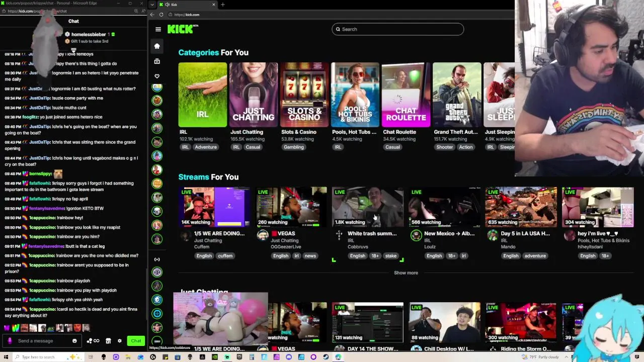Image resolution: width=644 pixels, height=362 pixels.
Task: Click the news tag on VEGAS stream
Action: [x=310, y=256]
